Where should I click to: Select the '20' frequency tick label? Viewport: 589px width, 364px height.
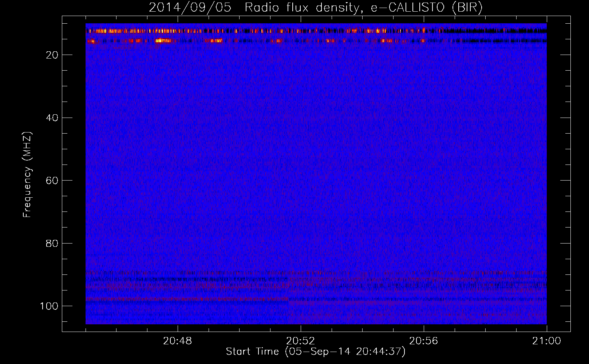[x=52, y=55]
